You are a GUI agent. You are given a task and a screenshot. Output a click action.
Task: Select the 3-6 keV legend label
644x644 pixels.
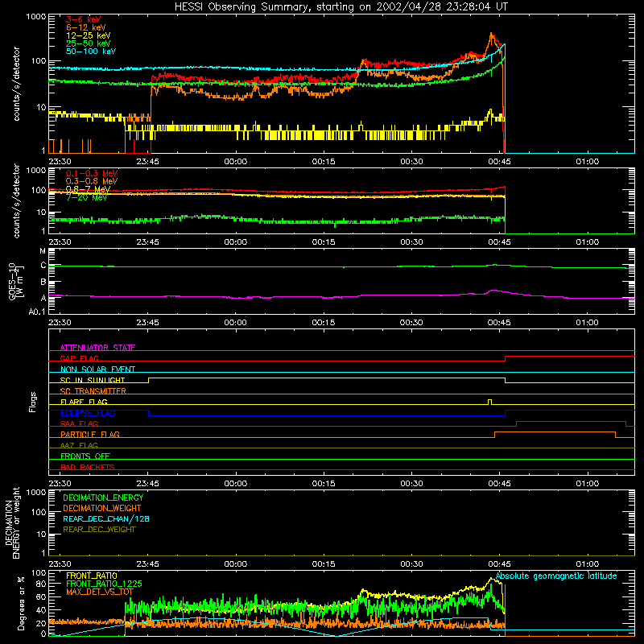[84, 19]
